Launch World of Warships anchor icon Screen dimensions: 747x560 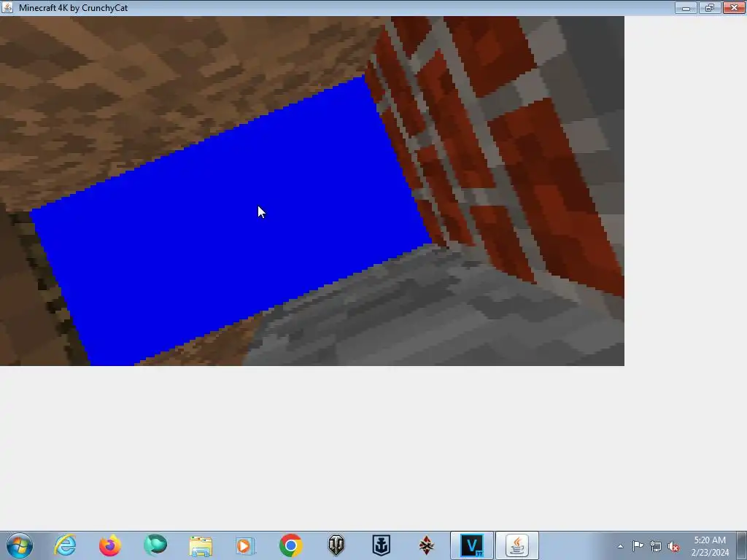point(381,545)
